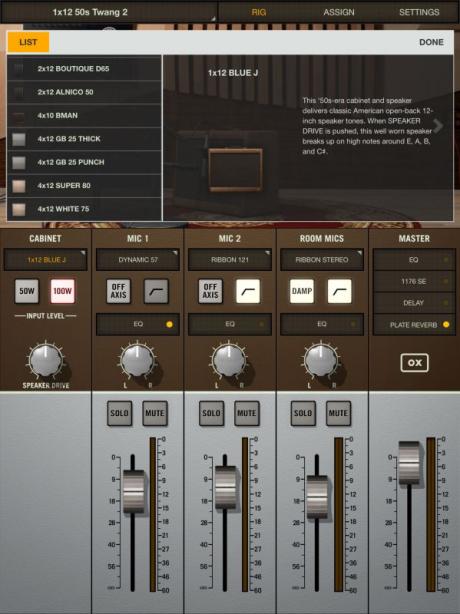This screenshot has width=460, height=614.
Task: Click the Room Mics volume fader
Action: 317,497
